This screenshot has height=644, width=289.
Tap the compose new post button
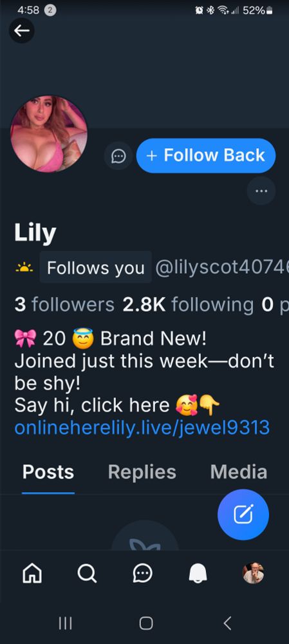tap(243, 515)
